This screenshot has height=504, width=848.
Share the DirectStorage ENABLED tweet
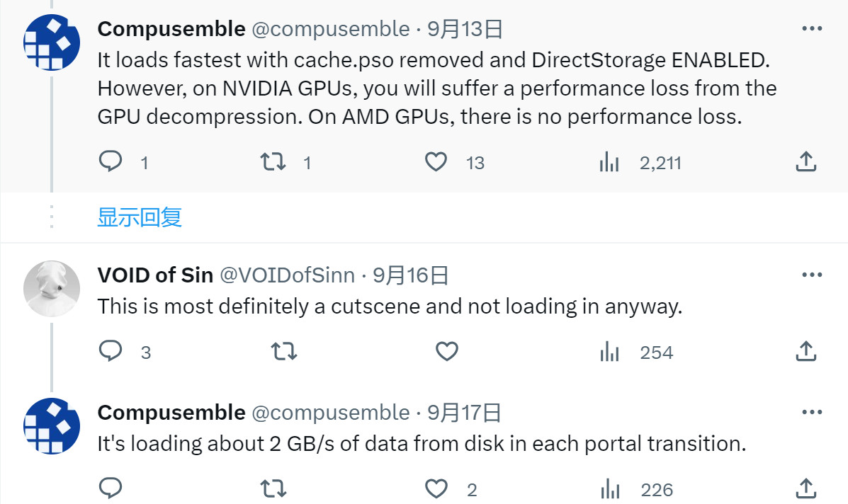[805, 162]
